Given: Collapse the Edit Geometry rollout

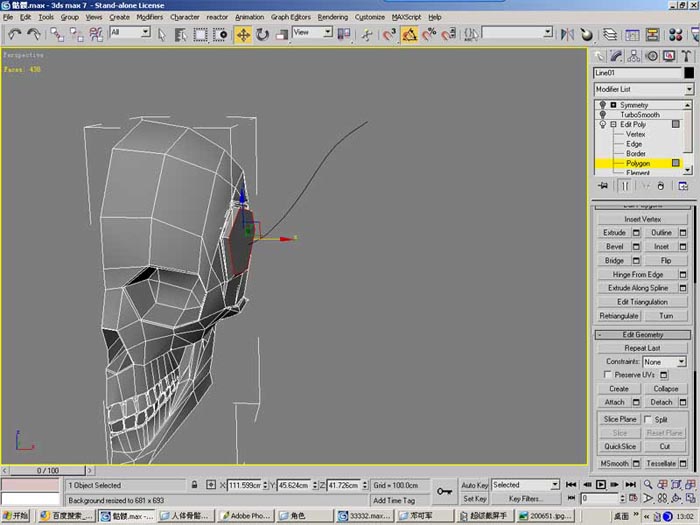Looking at the screenshot, I should pyautogui.click(x=642, y=335).
